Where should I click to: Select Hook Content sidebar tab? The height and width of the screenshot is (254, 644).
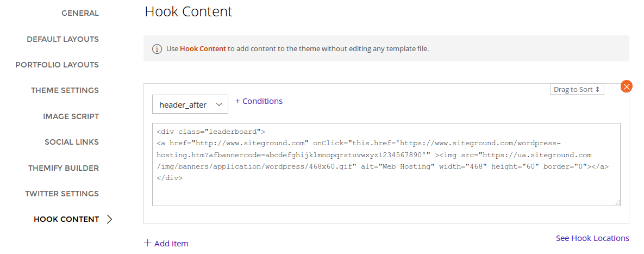click(x=66, y=219)
